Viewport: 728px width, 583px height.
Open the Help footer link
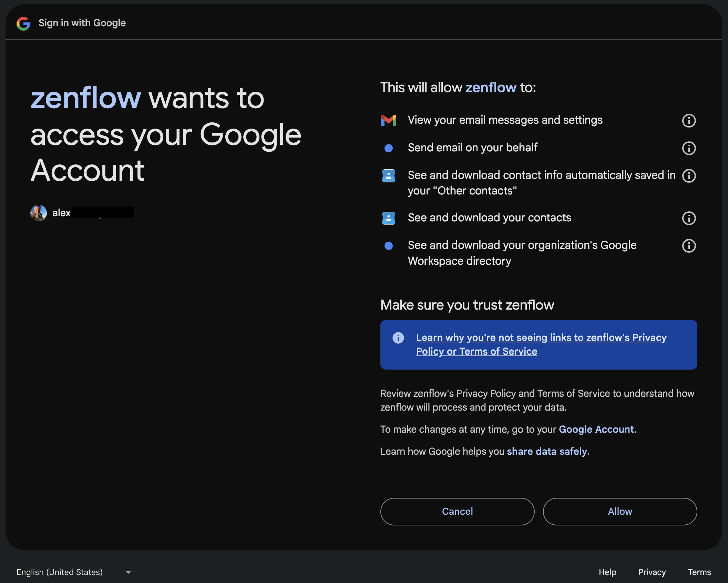click(x=607, y=572)
